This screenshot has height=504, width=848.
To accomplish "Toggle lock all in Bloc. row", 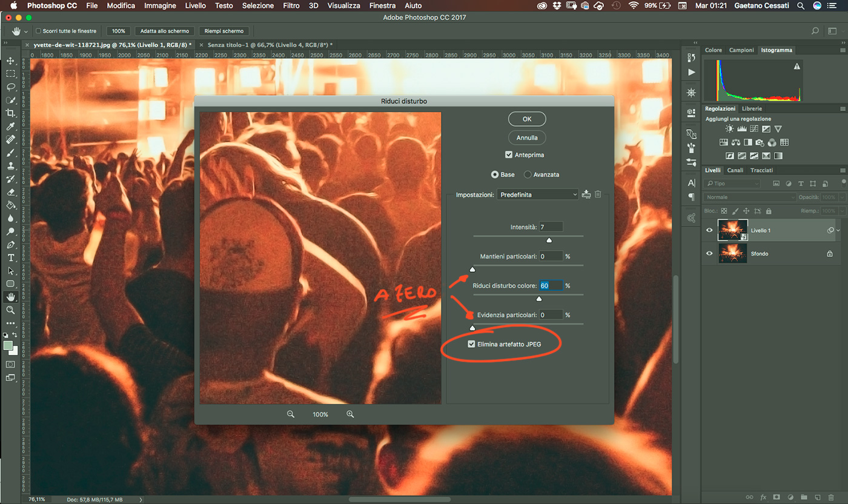I will click(769, 211).
